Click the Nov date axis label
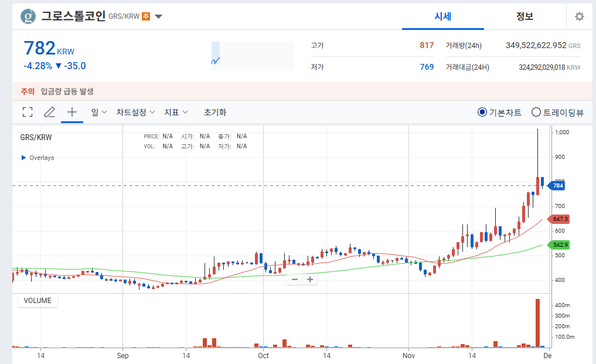Screen dimensions: 596x364 [408, 356]
